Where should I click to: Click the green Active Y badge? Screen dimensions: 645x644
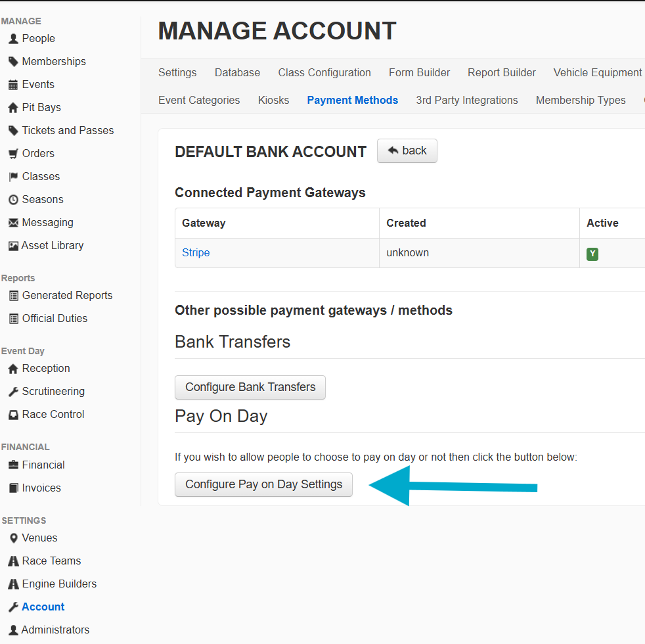pyautogui.click(x=592, y=254)
